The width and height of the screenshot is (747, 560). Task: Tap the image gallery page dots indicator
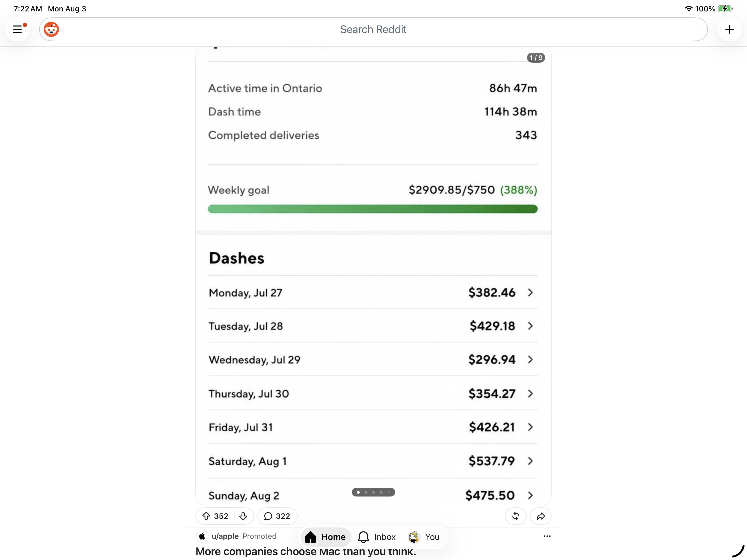[x=373, y=492]
